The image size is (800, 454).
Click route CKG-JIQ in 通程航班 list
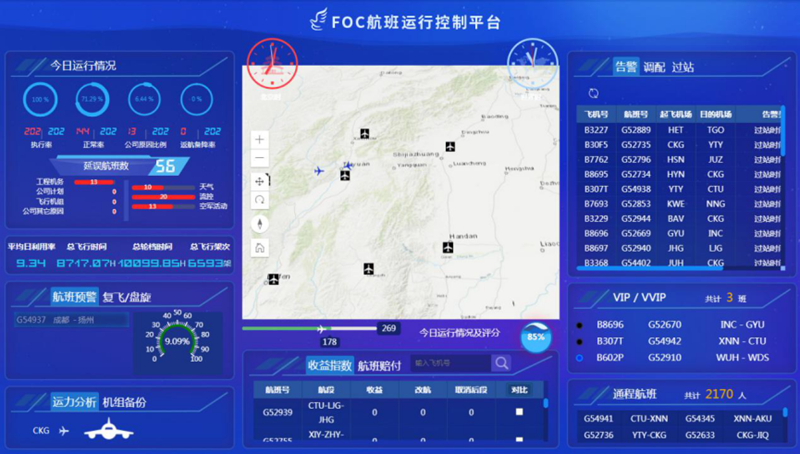tap(753, 435)
